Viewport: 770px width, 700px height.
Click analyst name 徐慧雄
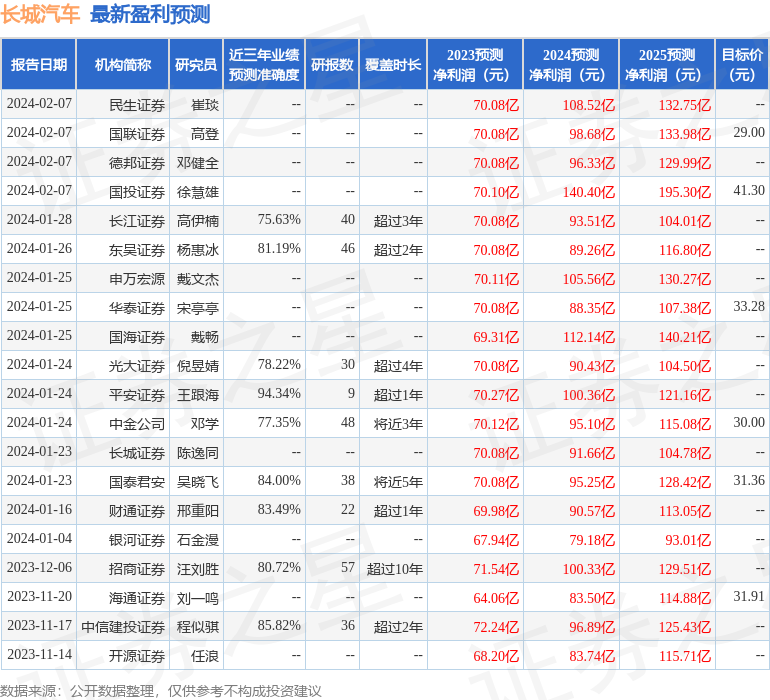coord(198,192)
